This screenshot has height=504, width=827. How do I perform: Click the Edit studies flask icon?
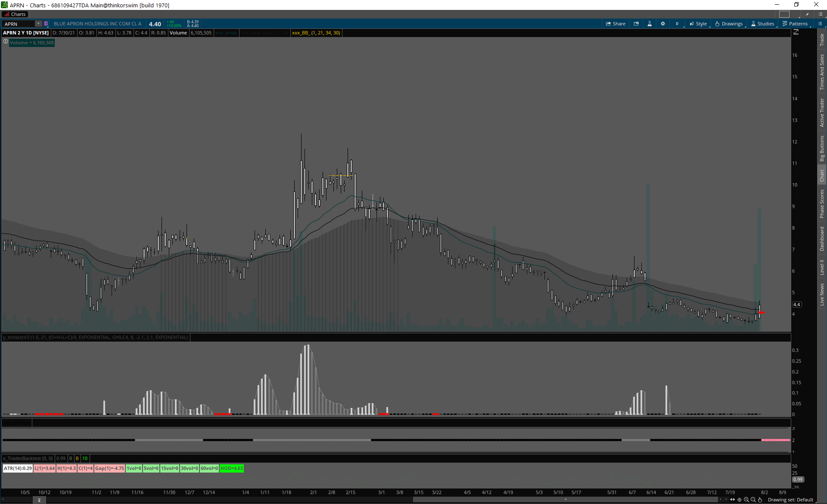click(650, 24)
